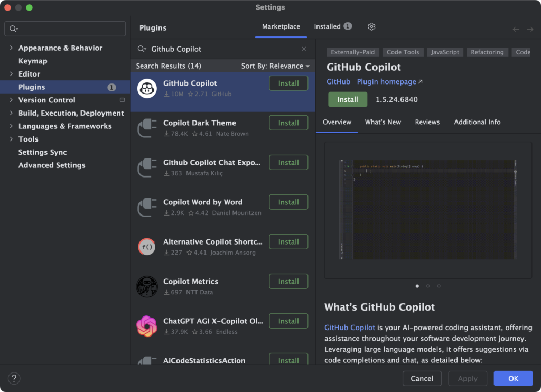
Task: Install the Copilot Dark Theme plugin
Action: (288, 123)
